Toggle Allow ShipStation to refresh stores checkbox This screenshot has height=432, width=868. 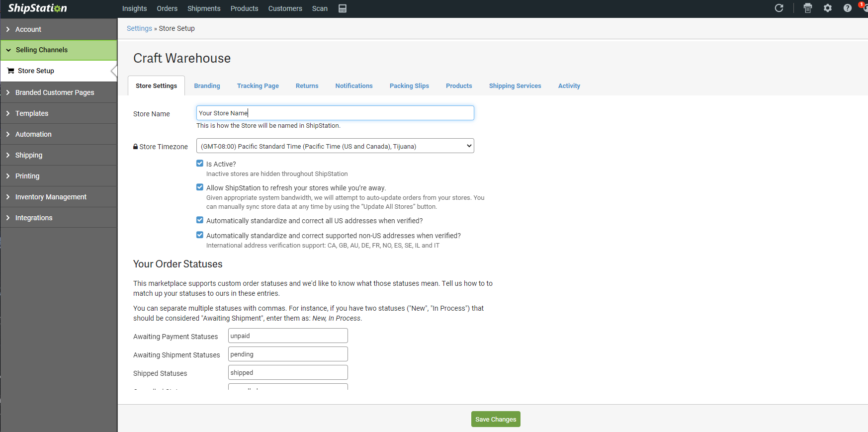pos(200,187)
